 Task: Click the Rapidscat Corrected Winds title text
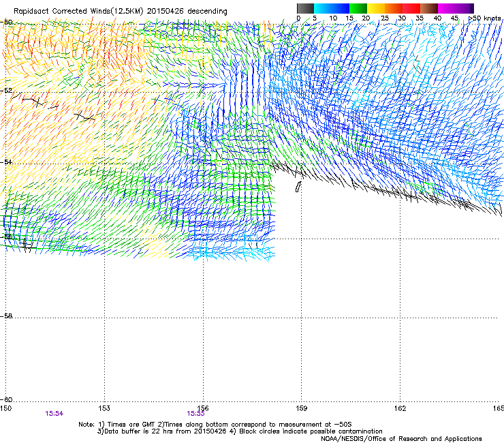tap(121, 12)
